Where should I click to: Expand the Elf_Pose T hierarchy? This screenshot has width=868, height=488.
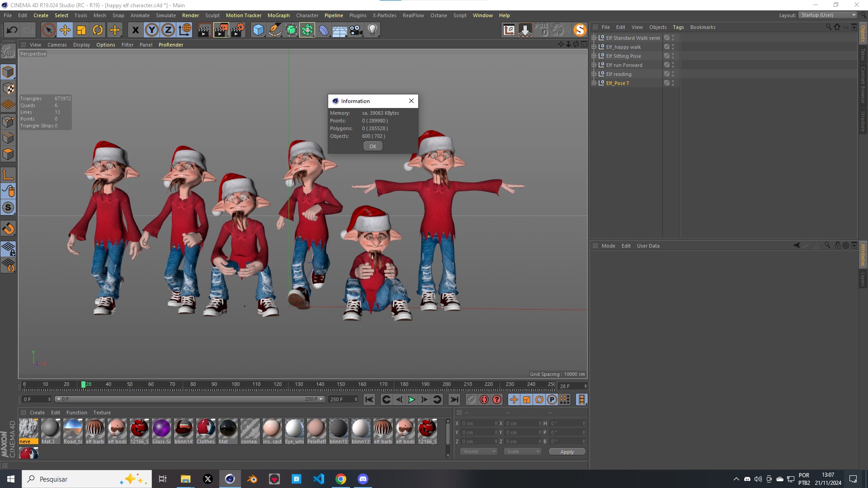tap(594, 83)
